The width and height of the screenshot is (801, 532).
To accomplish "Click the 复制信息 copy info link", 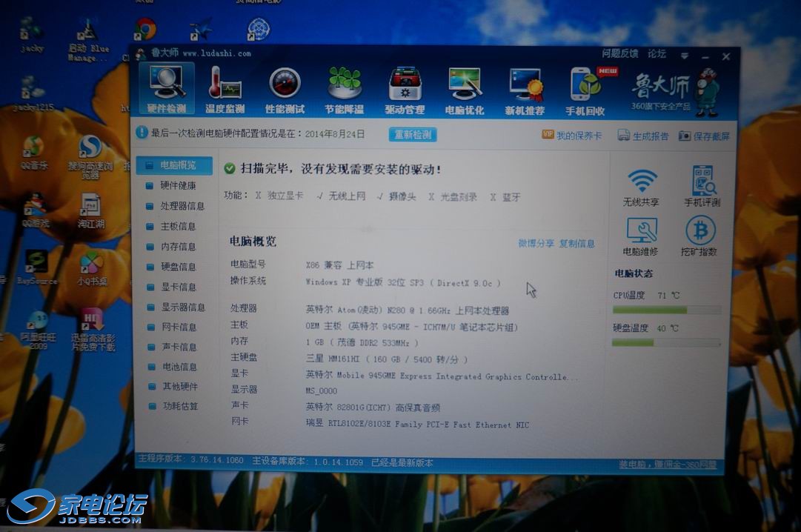I will click(x=577, y=244).
